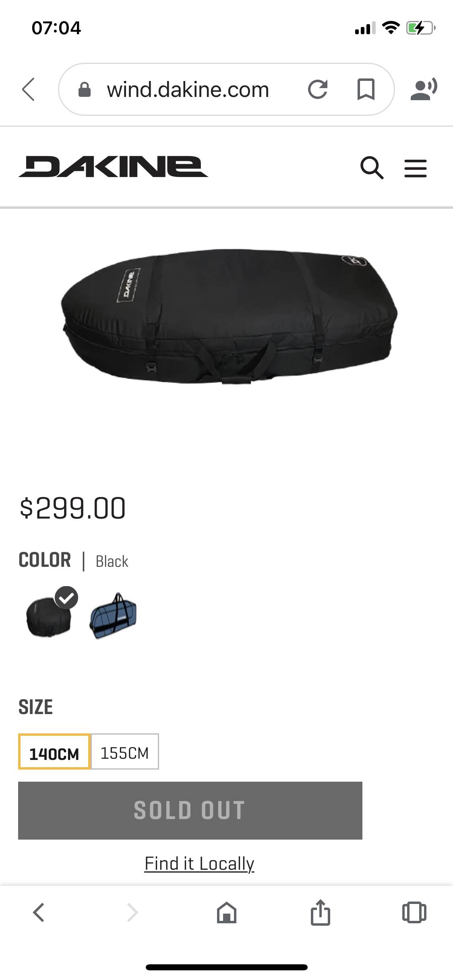
Task: Select the 140CM size option
Action: click(x=54, y=751)
